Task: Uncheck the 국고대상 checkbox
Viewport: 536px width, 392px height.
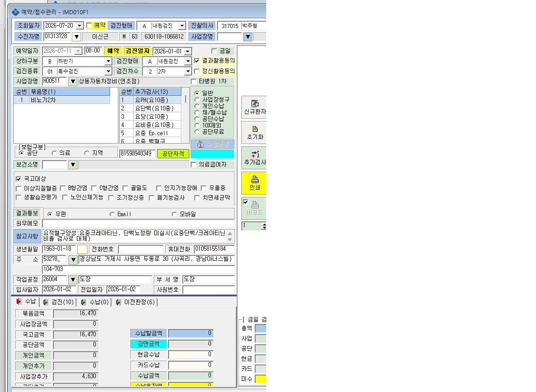Action: [x=18, y=179]
